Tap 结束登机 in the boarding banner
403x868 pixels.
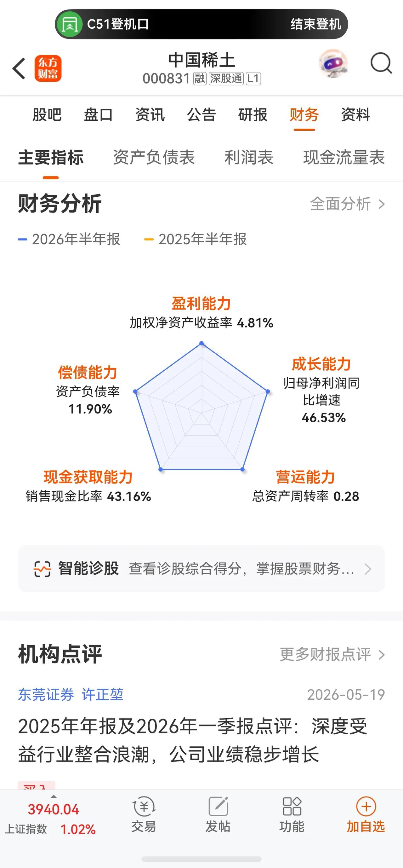pyautogui.click(x=316, y=24)
